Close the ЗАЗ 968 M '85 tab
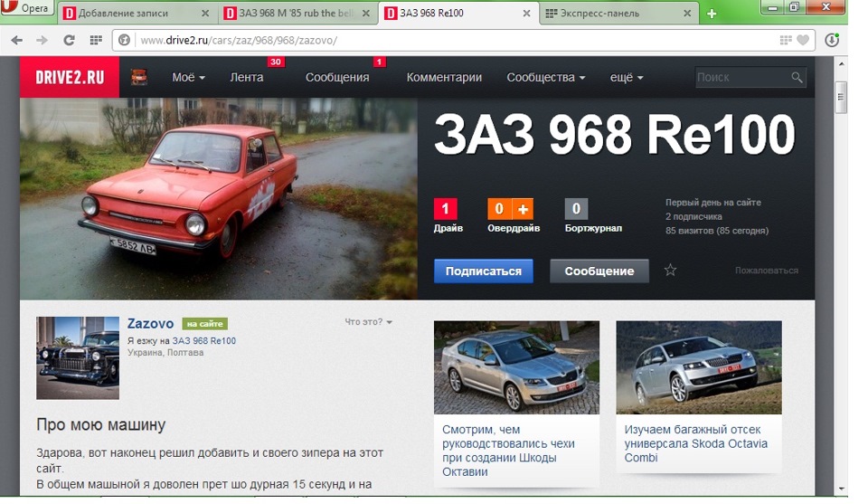This screenshot has width=868, height=504. click(366, 14)
